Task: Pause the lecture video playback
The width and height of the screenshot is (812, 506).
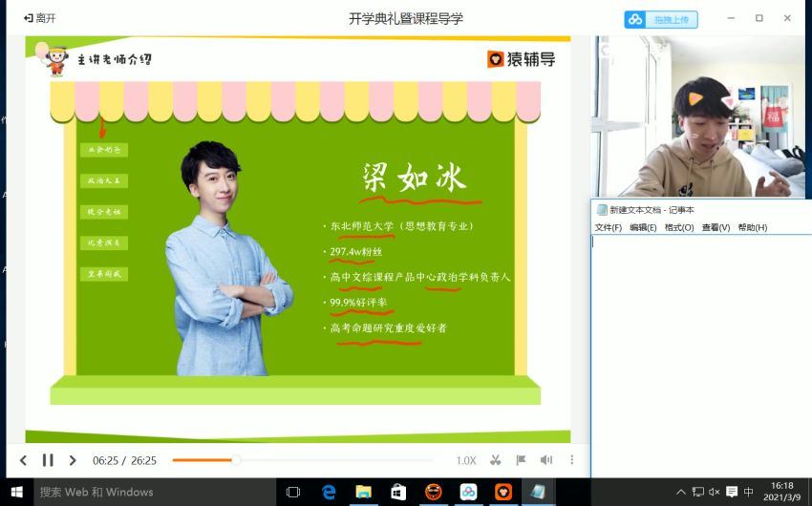Action: (48, 460)
